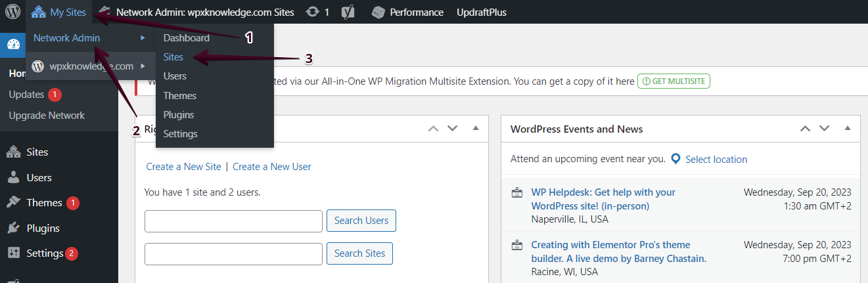
Task: Focus the search sites input field
Action: [x=233, y=253]
